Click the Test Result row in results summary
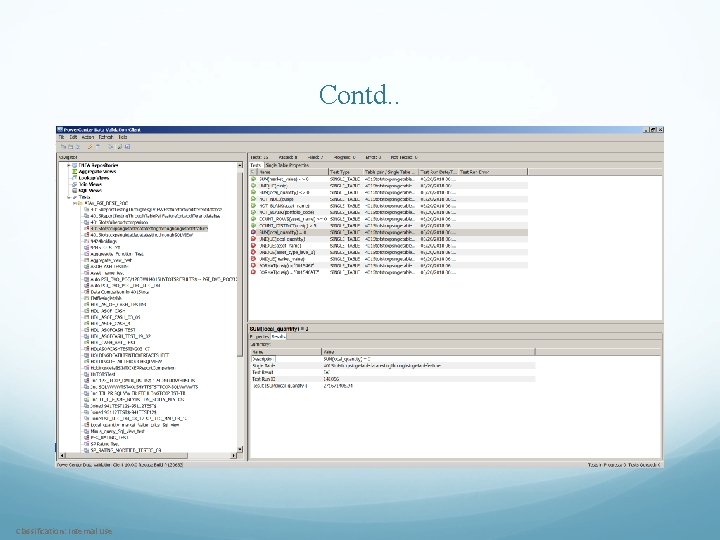This screenshot has height=540, width=720. pyautogui.click(x=393, y=372)
